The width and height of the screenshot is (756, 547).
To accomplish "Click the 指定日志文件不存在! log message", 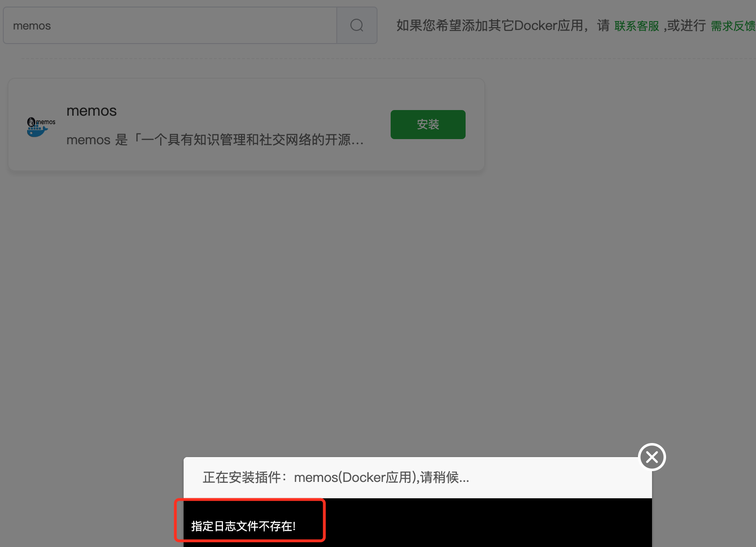I will click(244, 526).
